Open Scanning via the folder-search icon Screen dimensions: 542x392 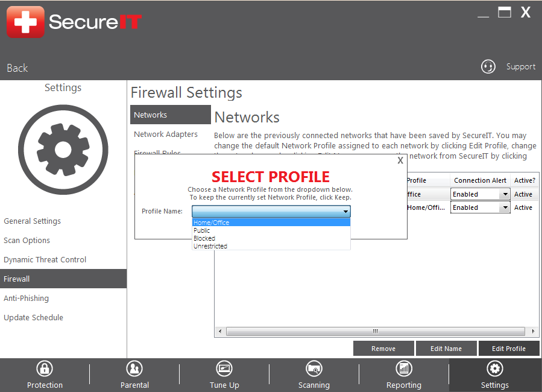point(314,368)
